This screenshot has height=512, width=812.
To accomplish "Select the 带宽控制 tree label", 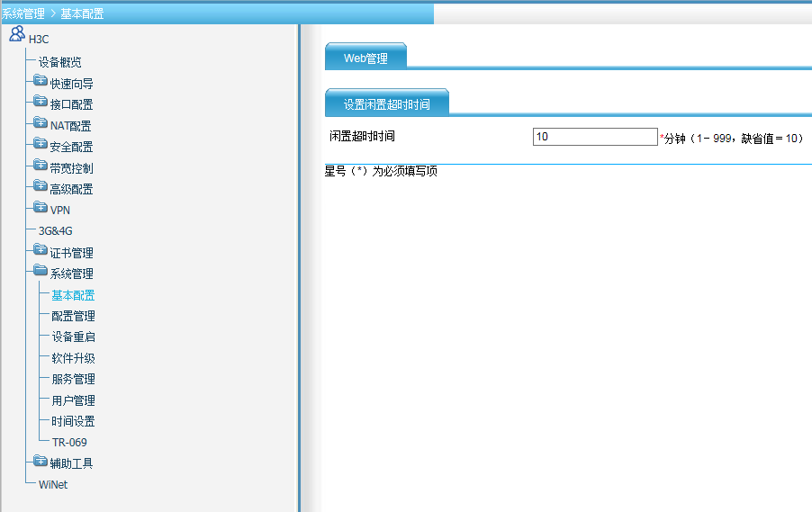I will click(x=71, y=168).
